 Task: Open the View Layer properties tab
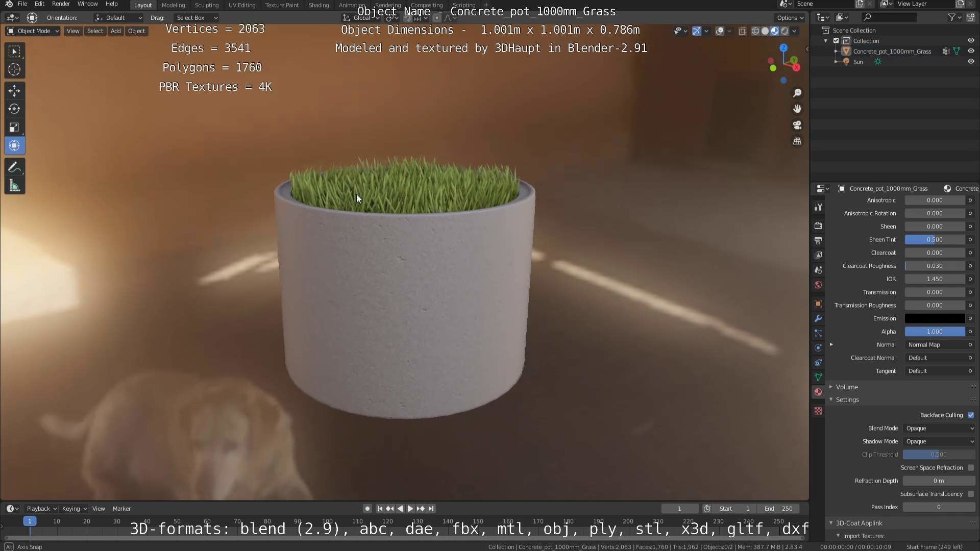point(818,255)
